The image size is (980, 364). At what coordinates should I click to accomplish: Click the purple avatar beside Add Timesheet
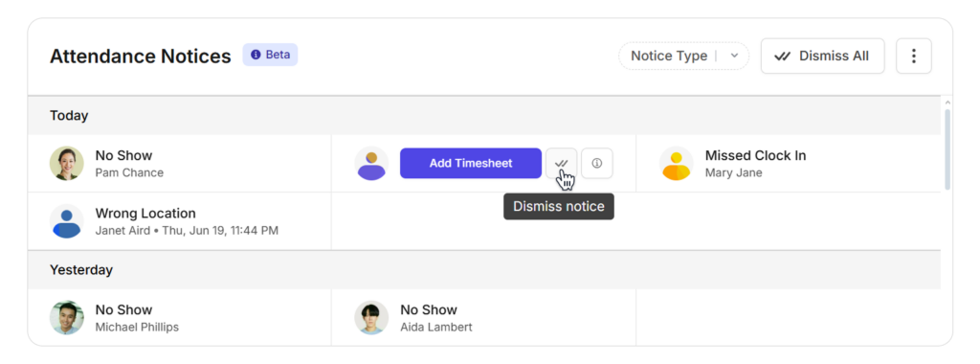point(371,163)
